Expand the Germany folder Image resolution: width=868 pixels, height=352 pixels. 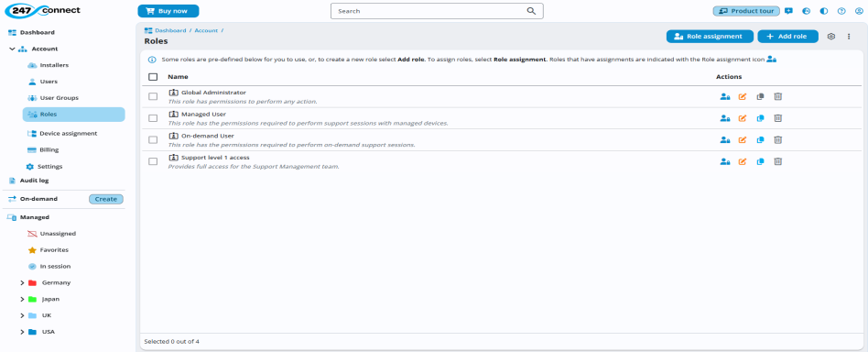[22, 282]
